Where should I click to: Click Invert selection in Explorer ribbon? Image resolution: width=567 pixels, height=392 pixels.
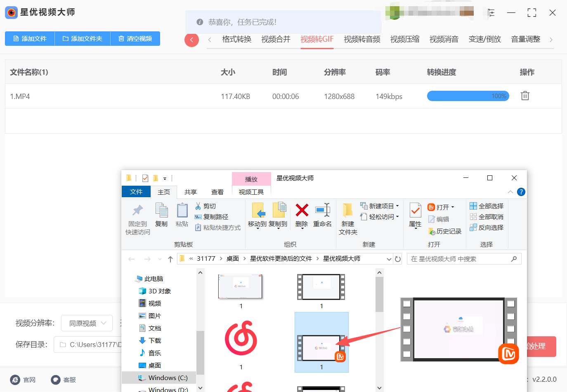487,227
